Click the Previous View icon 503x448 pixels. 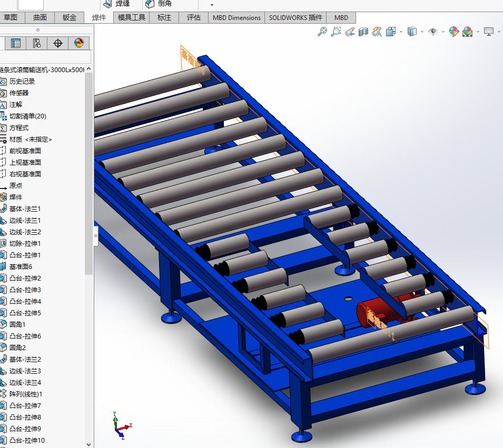click(x=350, y=32)
